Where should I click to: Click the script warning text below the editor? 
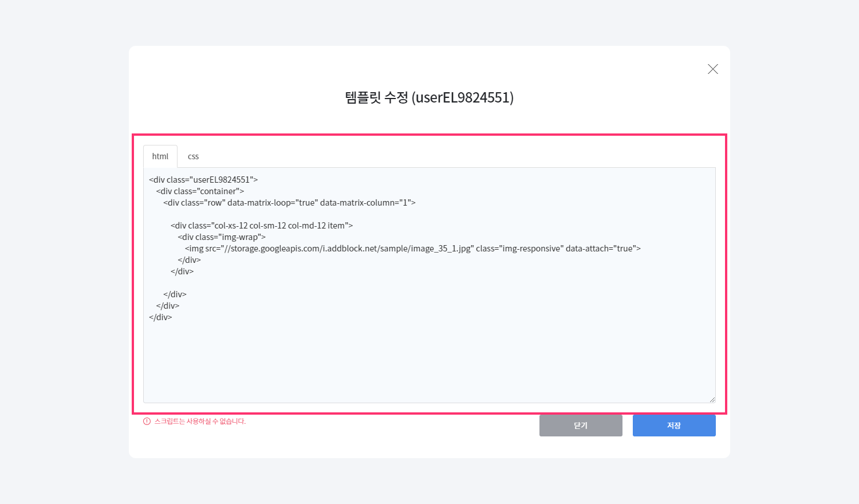point(200,422)
